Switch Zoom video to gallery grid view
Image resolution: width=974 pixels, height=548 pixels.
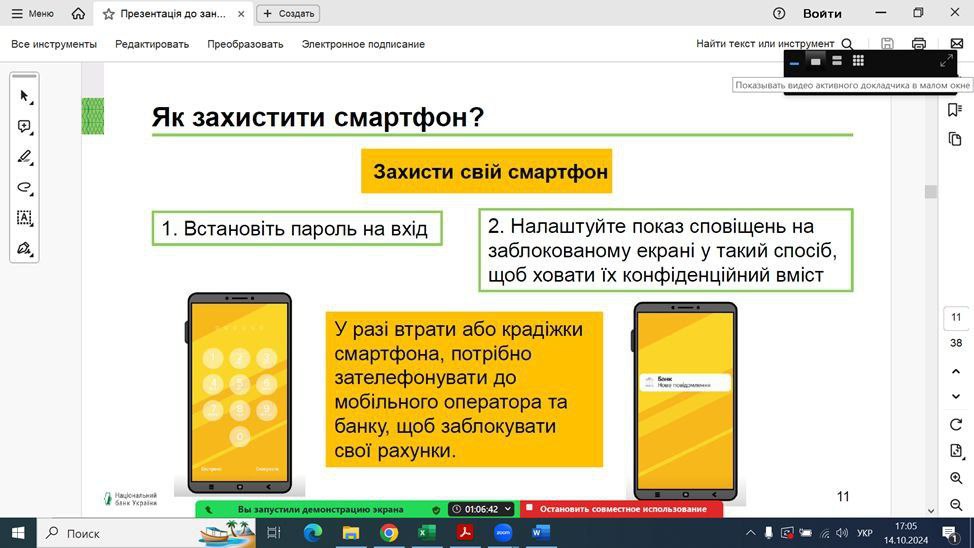tap(858, 61)
